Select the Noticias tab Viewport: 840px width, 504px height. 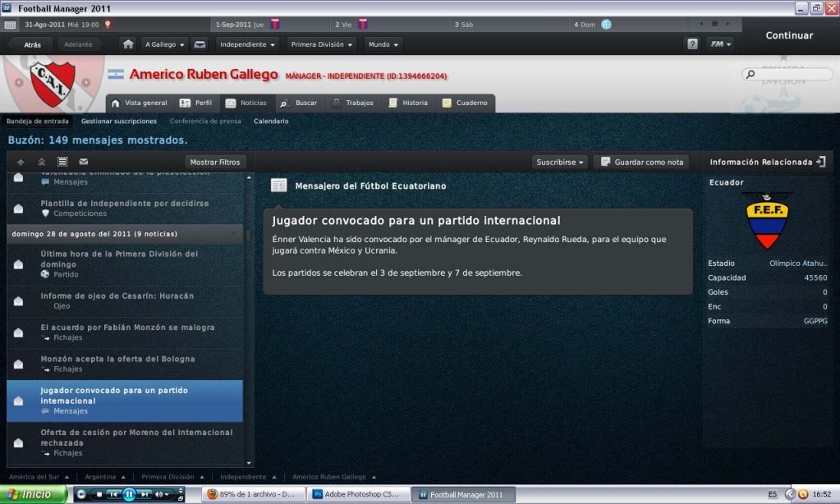(x=246, y=103)
